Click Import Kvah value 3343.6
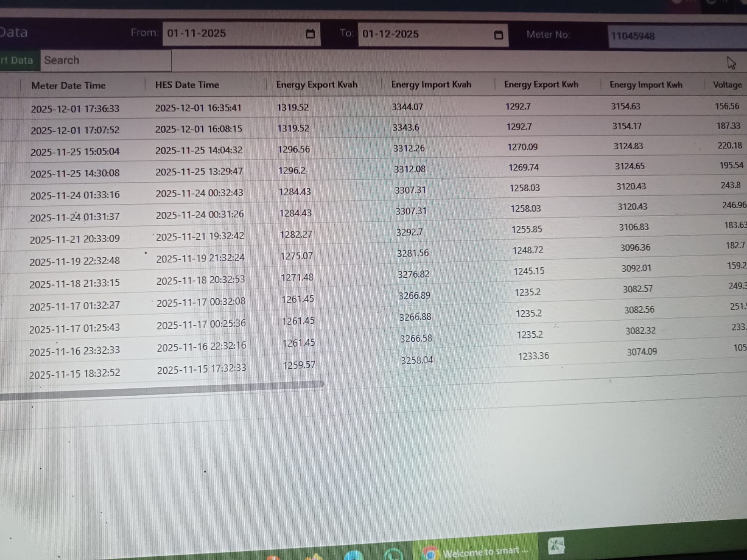This screenshot has height=560, width=747. pyautogui.click(x=406, y=127)
